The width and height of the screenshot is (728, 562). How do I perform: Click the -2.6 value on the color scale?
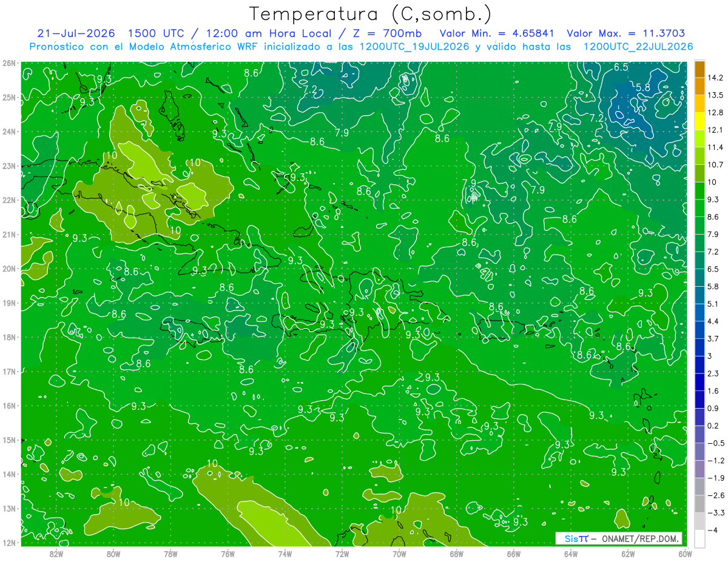[716, 495]
